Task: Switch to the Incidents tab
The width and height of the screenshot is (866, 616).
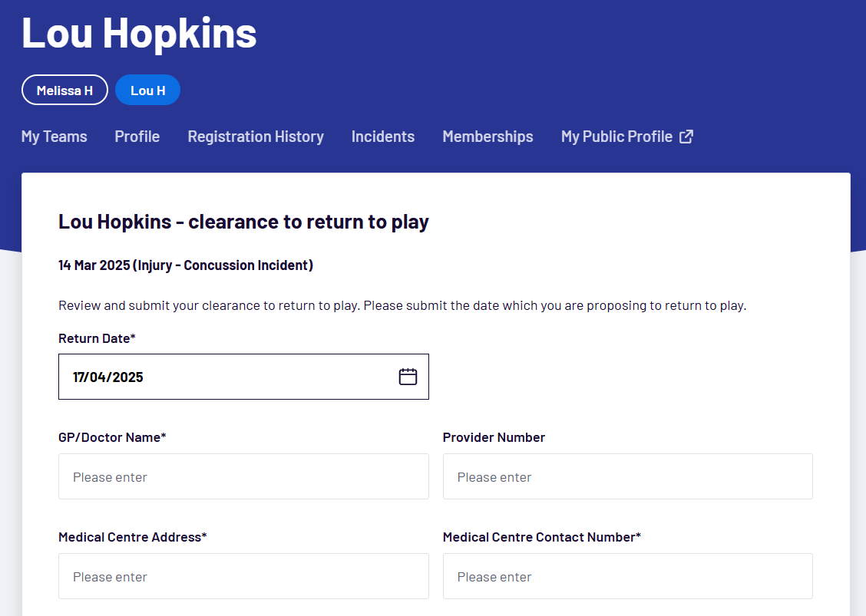Action: point(383,137)
